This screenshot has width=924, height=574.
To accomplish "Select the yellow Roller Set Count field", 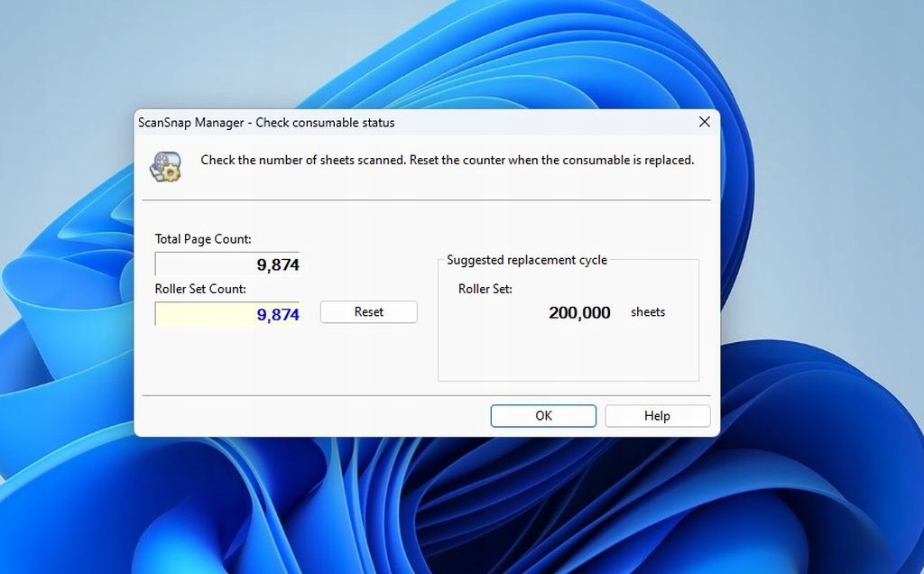I will (x=227, y=314).
